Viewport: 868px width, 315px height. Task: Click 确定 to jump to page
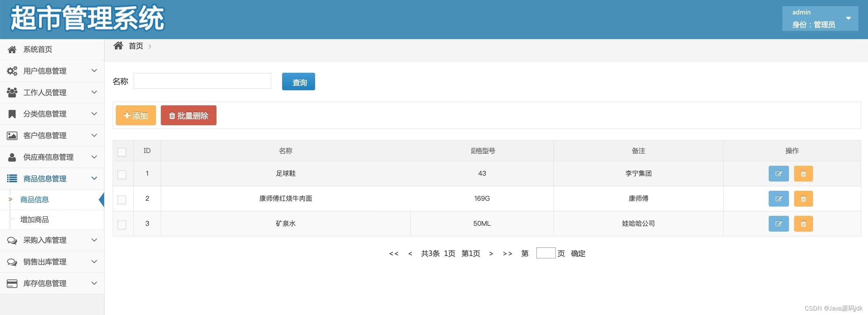tap(578, 254)
